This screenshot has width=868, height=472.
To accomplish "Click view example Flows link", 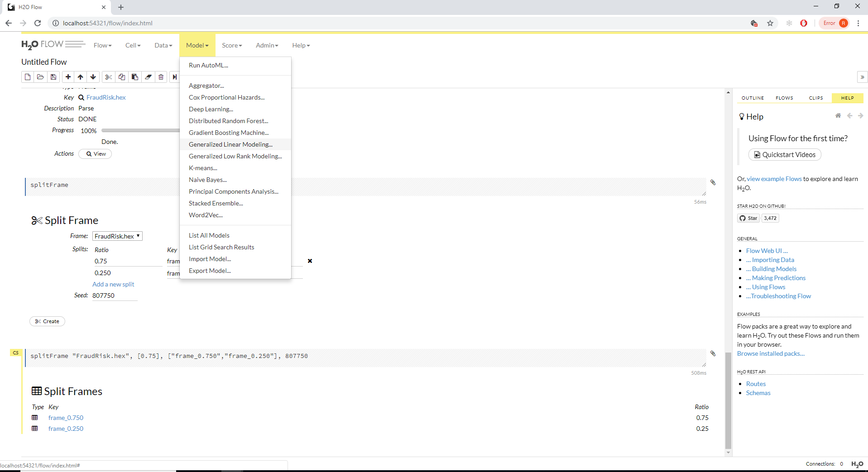I will (x=774, y=179).
